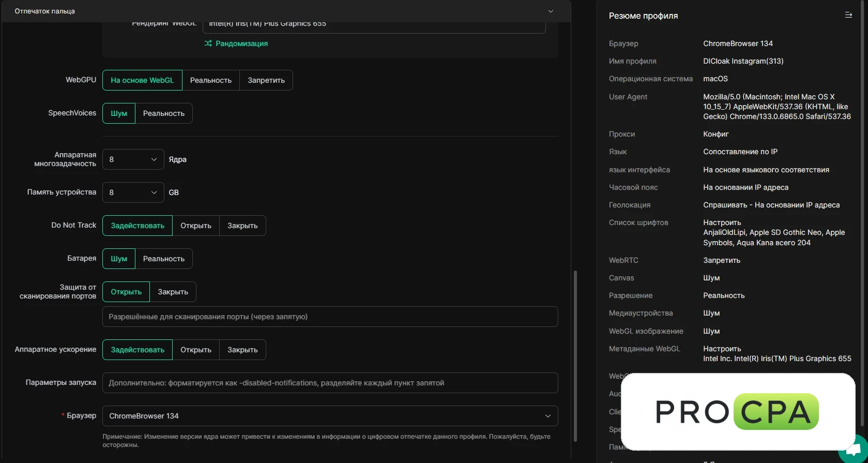
Task: Collapse the Резюме профиля panel icon
Action: [x=848, y=15]
